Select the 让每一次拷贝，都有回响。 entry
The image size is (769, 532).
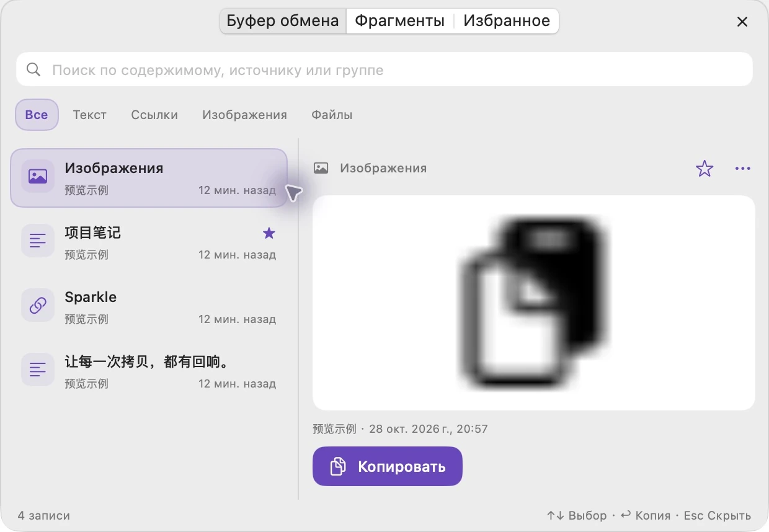point(149,371)
